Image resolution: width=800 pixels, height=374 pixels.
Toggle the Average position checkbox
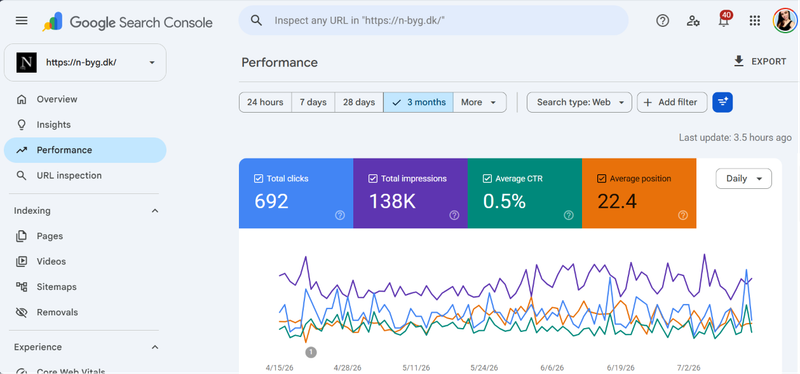tap(602, 179)
